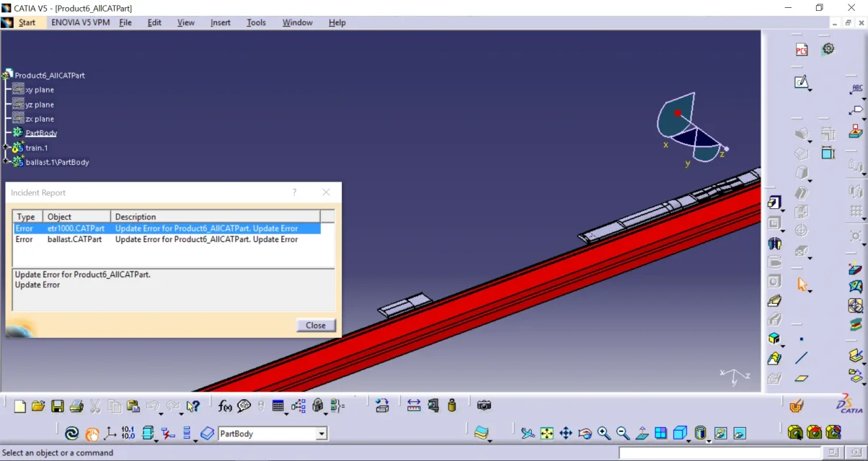Expand the ballast.1\PartBody tree node
The width and height of the screenshot is (868, 461).
(6, 162)
